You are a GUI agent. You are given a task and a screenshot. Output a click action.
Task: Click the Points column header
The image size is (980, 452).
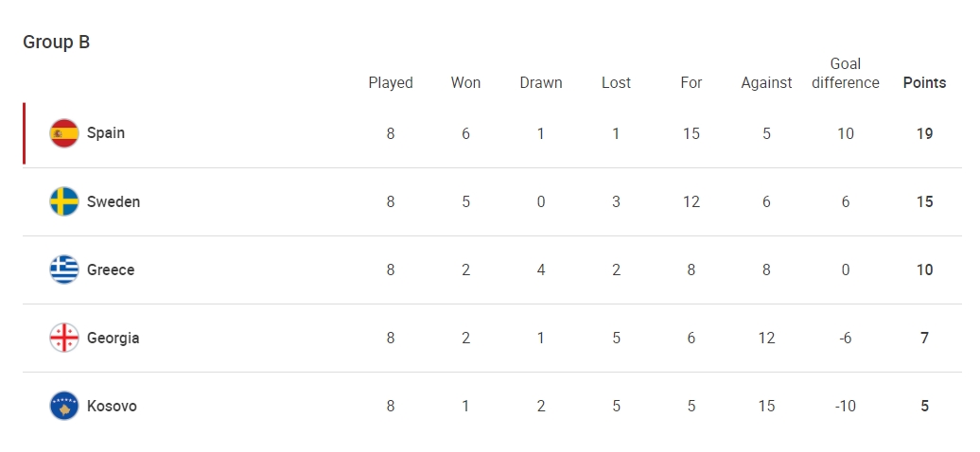pyautogui.click(x=924, y=82)
